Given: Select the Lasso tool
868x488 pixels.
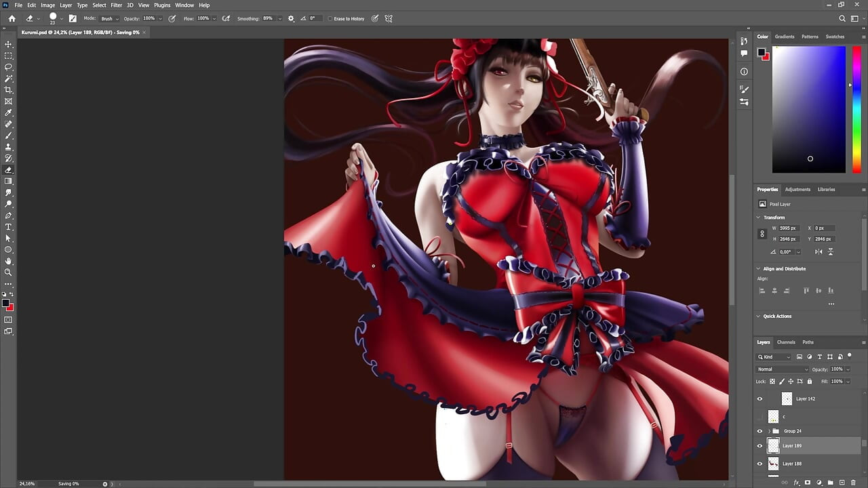Looking at the screenshot, I should [9, 67].
